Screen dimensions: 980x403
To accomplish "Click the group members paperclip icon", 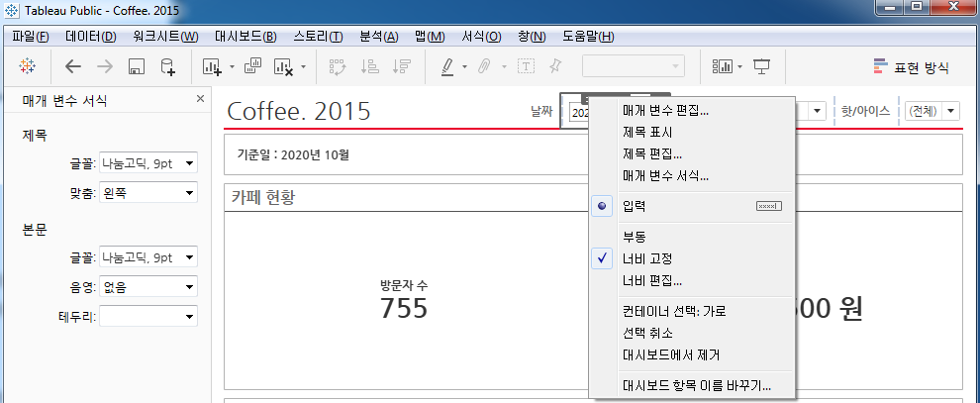I will click(484, 67).
